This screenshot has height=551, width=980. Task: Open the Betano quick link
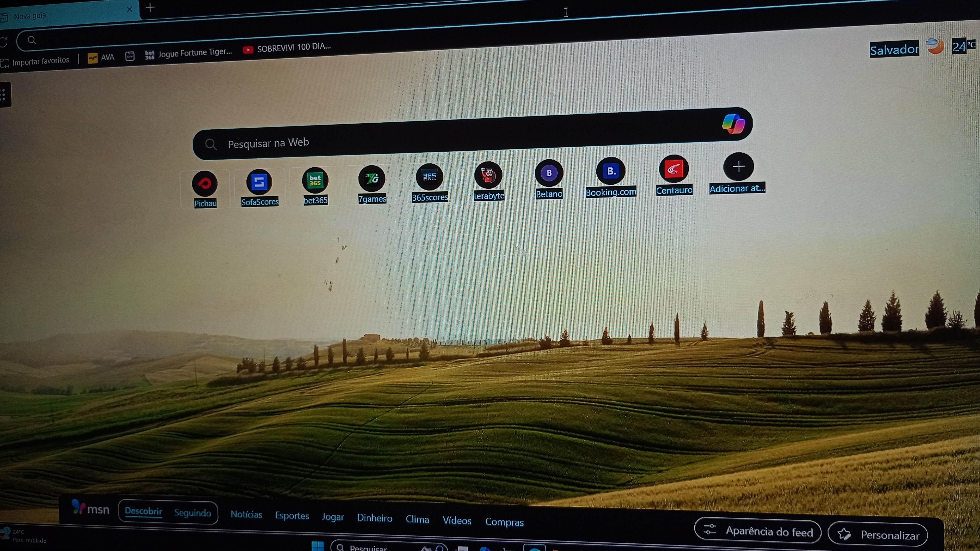[549, 179]
